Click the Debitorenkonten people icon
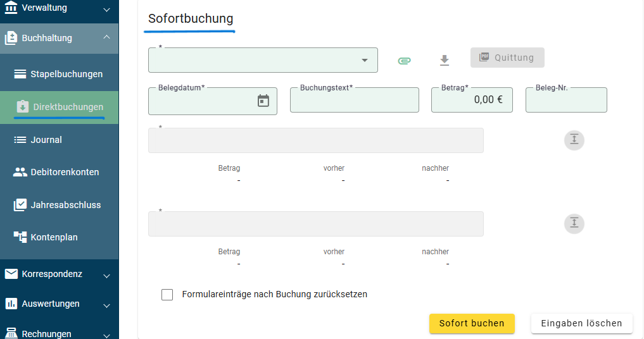Screen dimensions: 644x339 click(20, 172)
